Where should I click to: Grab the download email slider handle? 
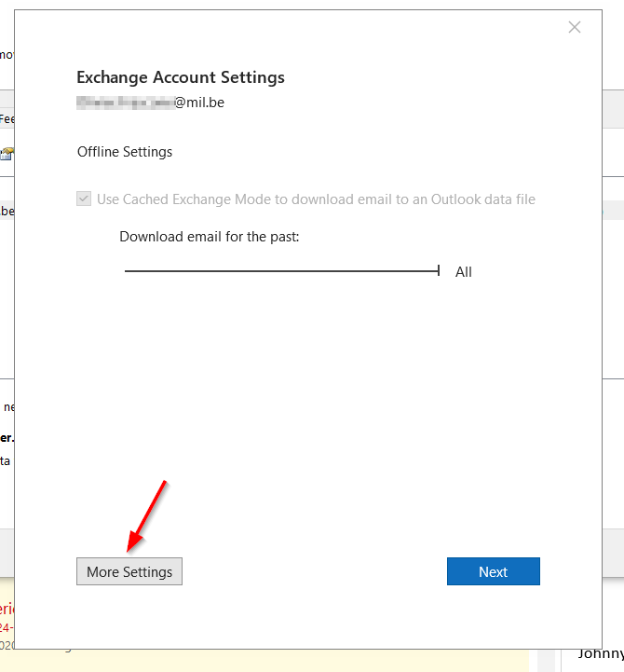[438, 271]
